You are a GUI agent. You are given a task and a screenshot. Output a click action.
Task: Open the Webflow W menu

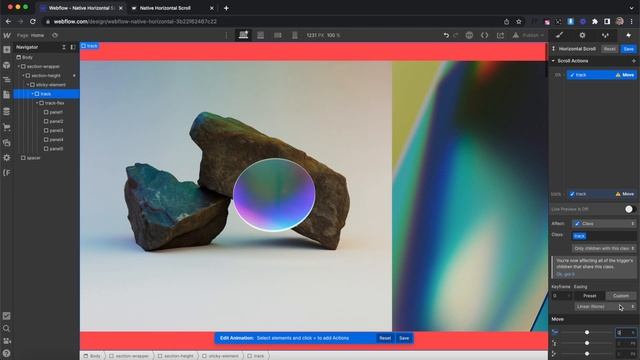point(7,36)
